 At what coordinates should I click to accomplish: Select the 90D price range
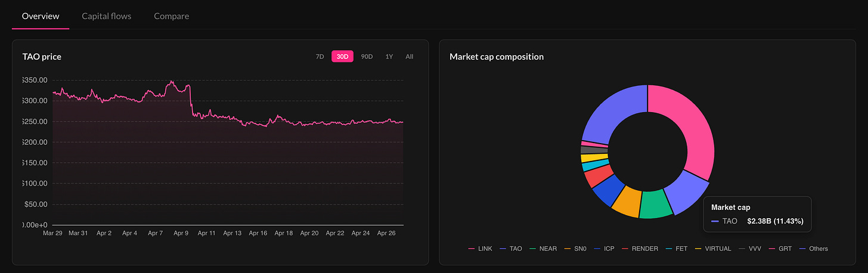(367, 57)
